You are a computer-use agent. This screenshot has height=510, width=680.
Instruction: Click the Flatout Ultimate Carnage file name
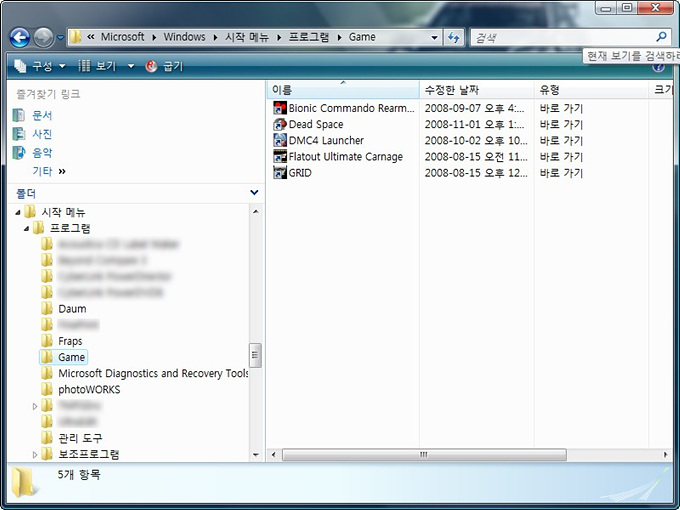[346, 157]
